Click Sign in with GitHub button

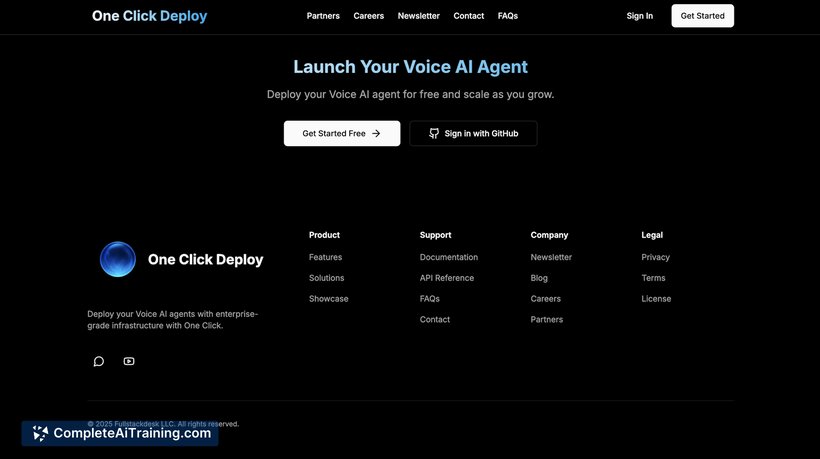coord(473,133)
